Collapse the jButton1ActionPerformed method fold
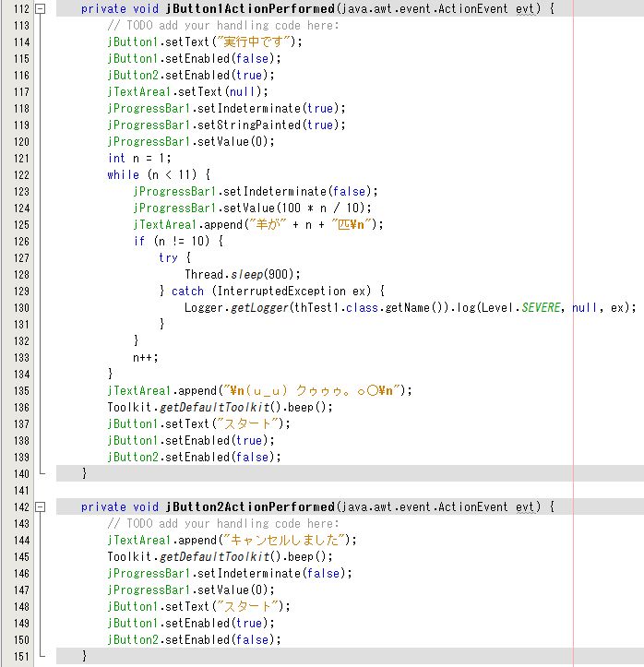This screenshot has height=667, width=644. pyautogui.click(x=40, y=9)
